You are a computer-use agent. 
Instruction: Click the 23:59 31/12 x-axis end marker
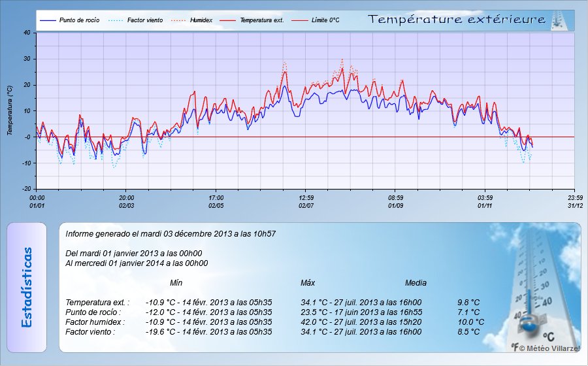pyautogui.click(x=574, y=201)
